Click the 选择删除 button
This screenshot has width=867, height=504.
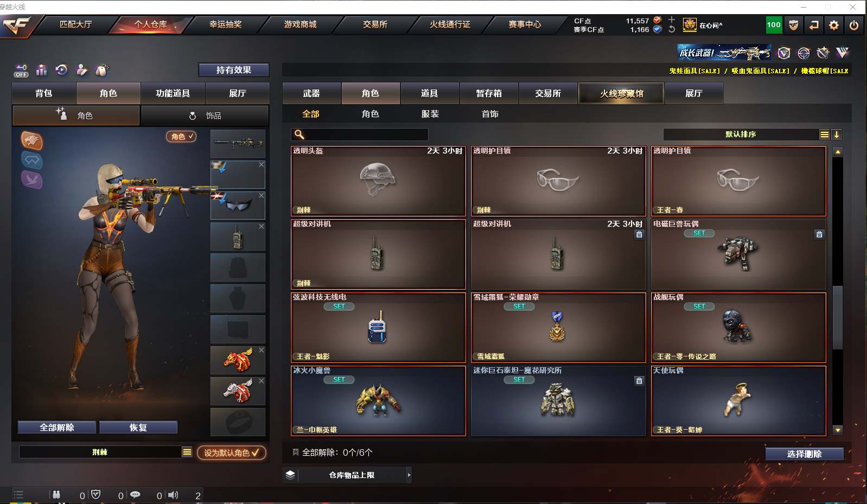(x=805, y=454)
